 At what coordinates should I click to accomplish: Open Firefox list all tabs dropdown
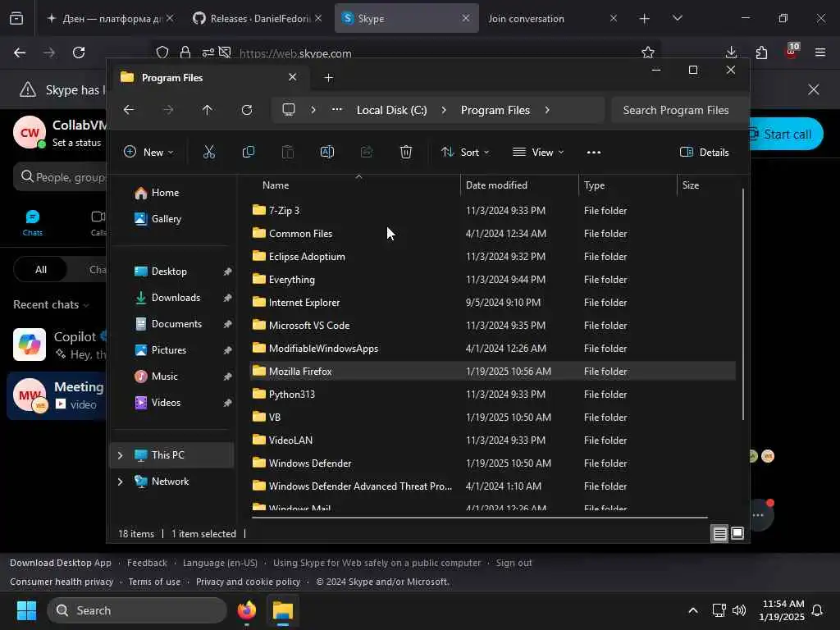[x=677, y=19]
